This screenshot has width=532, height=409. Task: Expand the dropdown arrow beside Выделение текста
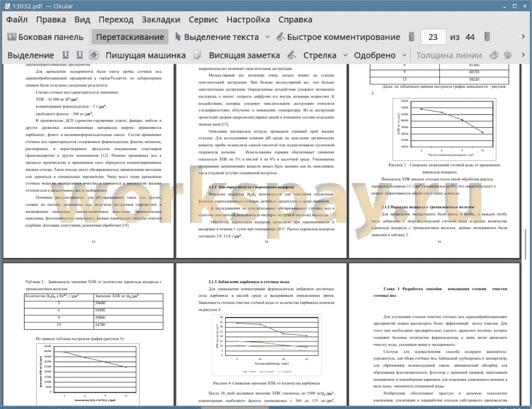tap(268, 37)
